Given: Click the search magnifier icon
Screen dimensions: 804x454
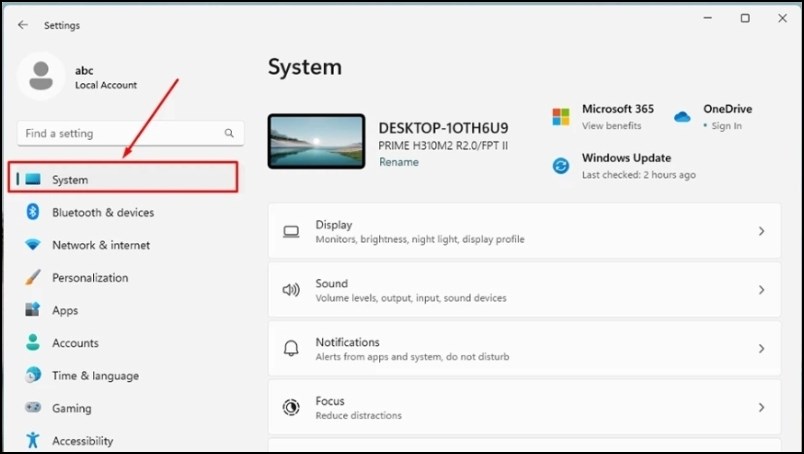Looking at the screenshot, I should (229, 133).
